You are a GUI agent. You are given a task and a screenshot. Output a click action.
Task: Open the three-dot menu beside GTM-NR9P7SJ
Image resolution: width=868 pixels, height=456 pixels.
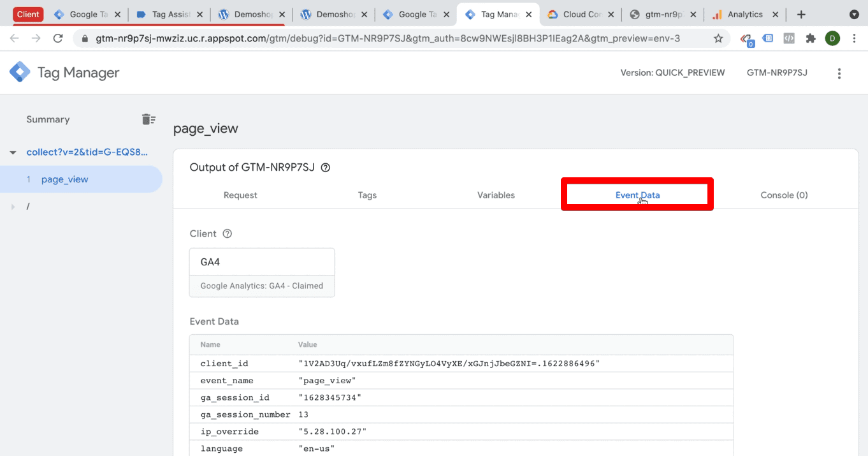[839, 73]
